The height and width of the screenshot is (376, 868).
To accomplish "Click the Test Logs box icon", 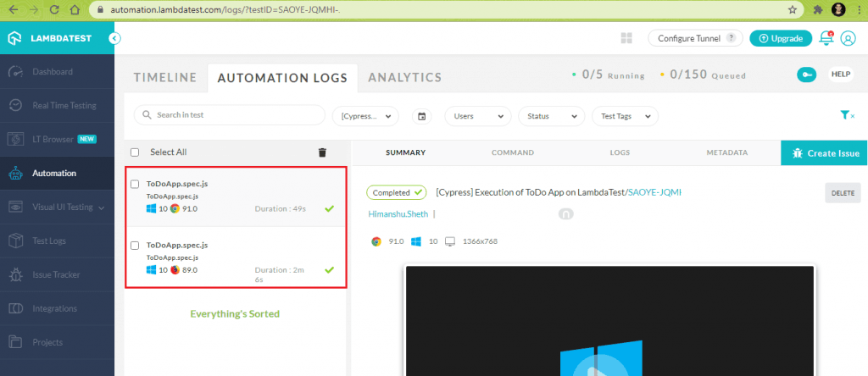I will point(16,241).
